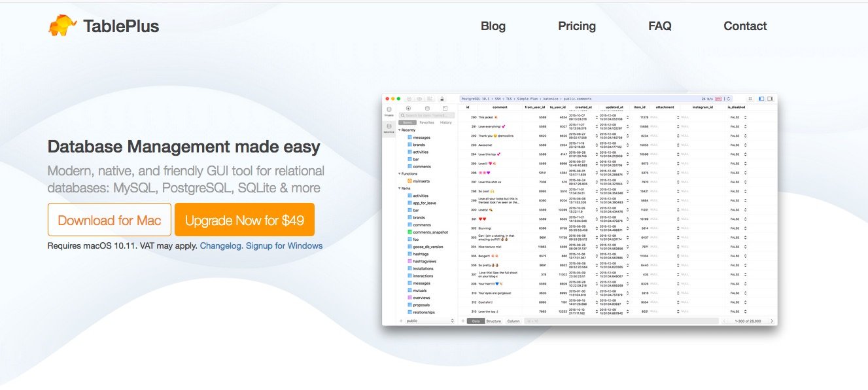Click the Download for Mac button
The image size is (868, 390).
109,220
